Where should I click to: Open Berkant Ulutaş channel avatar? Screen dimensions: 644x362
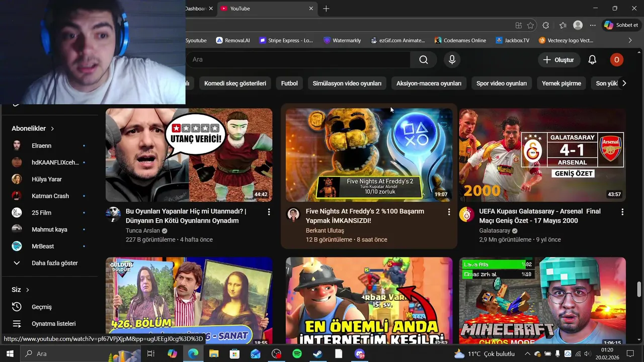293,215
